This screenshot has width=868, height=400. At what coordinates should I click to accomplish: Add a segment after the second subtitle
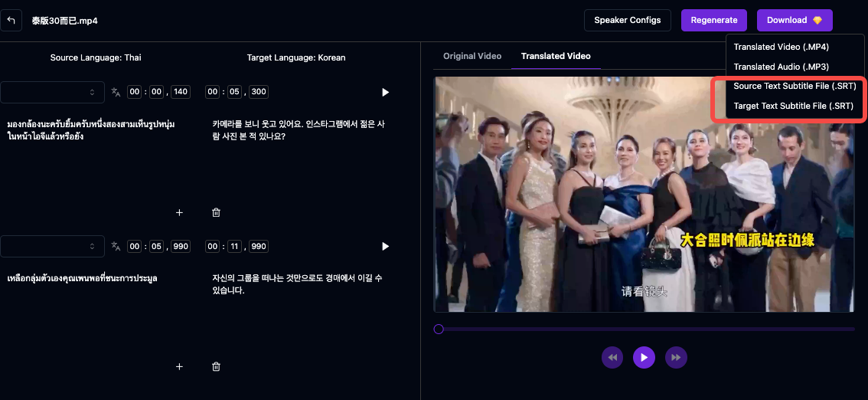179,366
